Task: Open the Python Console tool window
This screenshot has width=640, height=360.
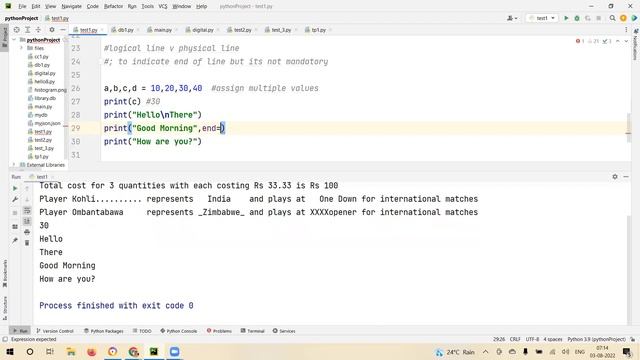Action: pos(179,331)
